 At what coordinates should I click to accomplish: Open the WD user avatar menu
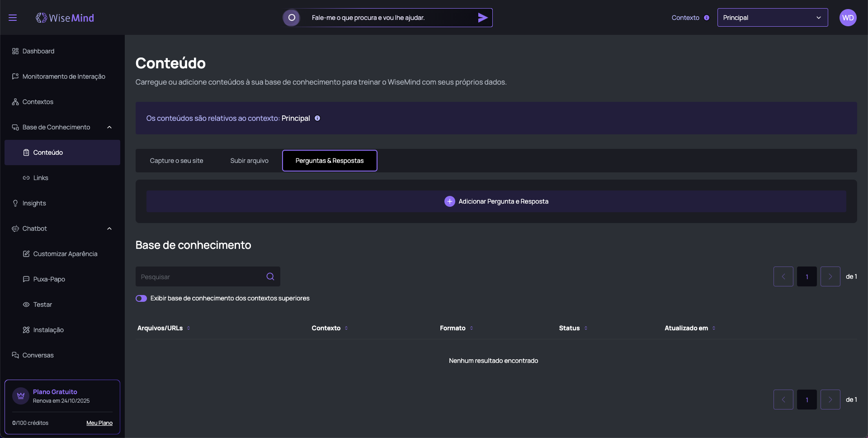point(848,18)
